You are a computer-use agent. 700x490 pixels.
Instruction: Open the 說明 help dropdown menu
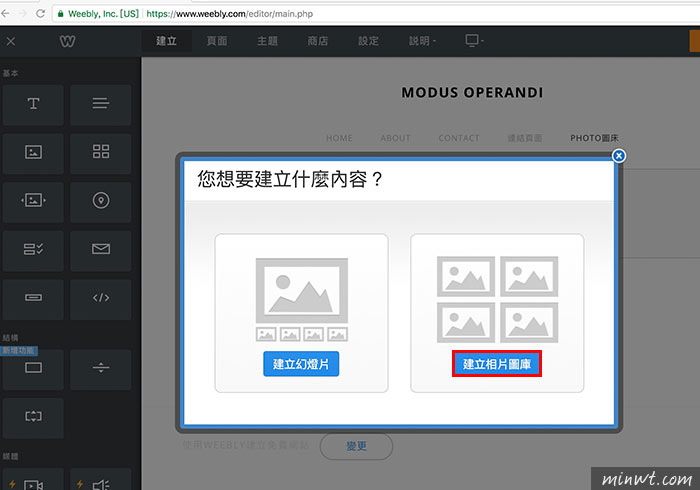(x=422, y=41)
